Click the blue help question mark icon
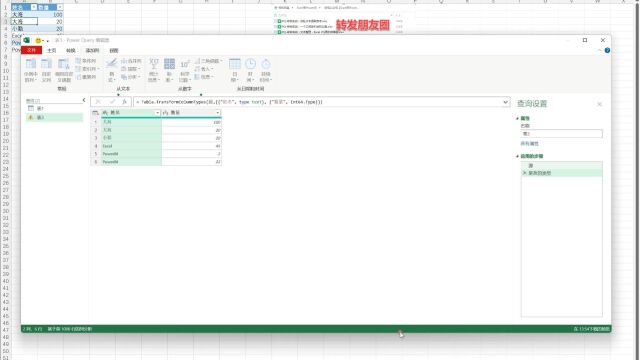Viewport: 640px width, 360px height. (607, 50)
